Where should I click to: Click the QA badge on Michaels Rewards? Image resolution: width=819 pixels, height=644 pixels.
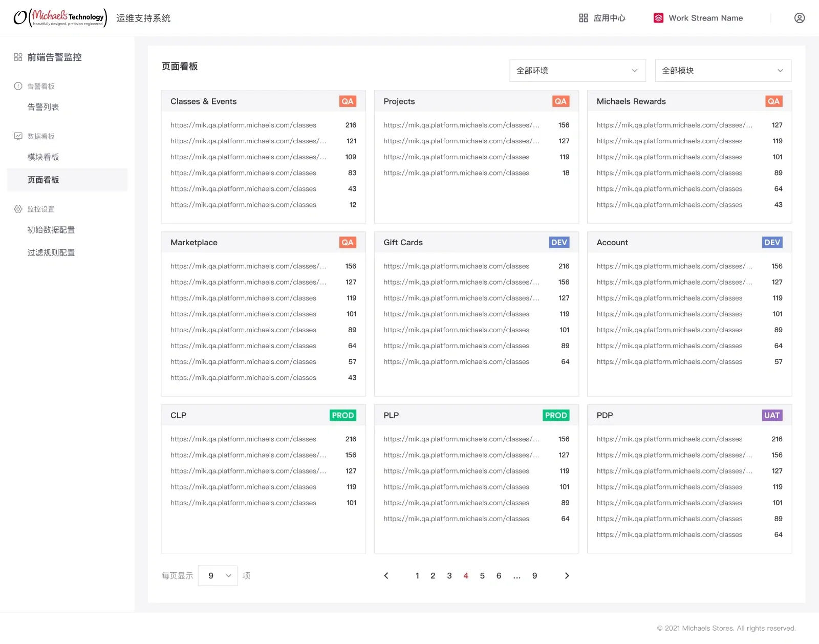773,101
